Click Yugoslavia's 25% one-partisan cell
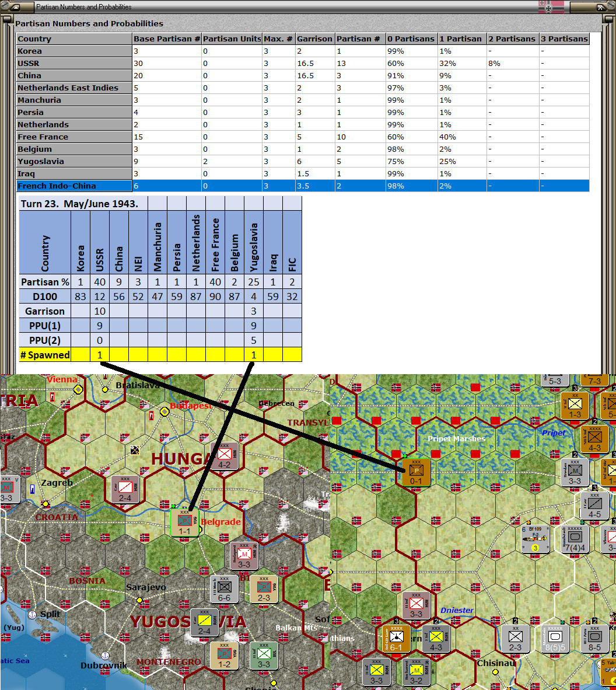 (462, 162)
